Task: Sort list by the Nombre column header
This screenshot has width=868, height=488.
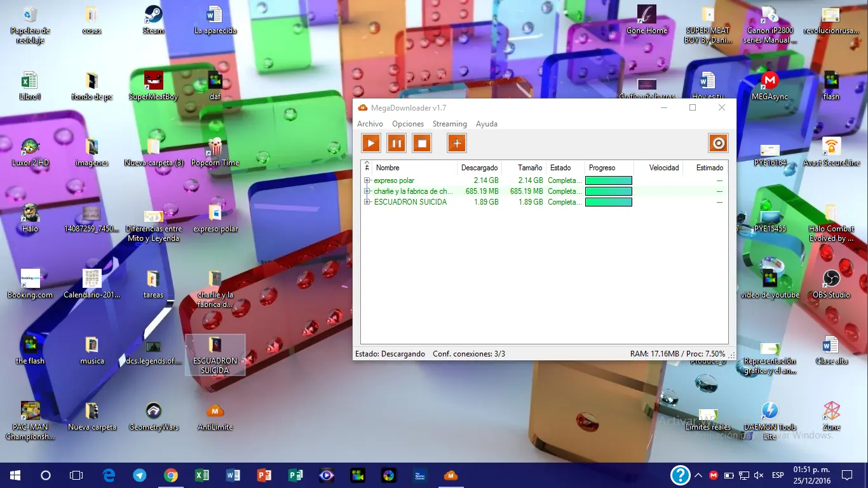Action: coord(414,168)
